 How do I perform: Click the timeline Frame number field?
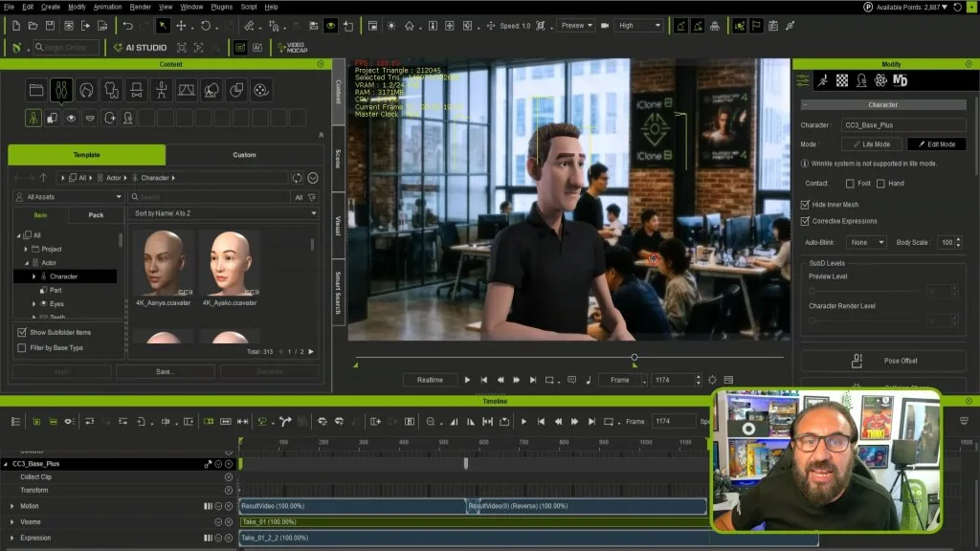tap(674, 422)
